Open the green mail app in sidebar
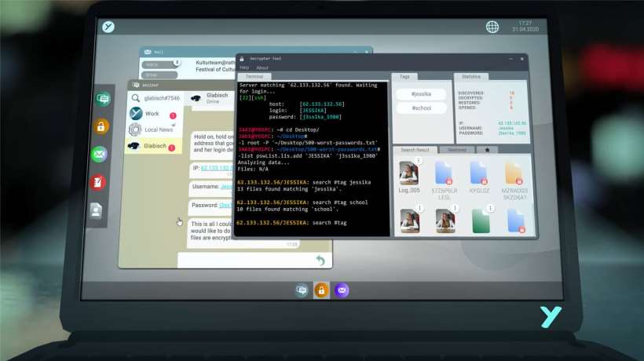Viewport: 644px width, 361px height. coord(99,155)
